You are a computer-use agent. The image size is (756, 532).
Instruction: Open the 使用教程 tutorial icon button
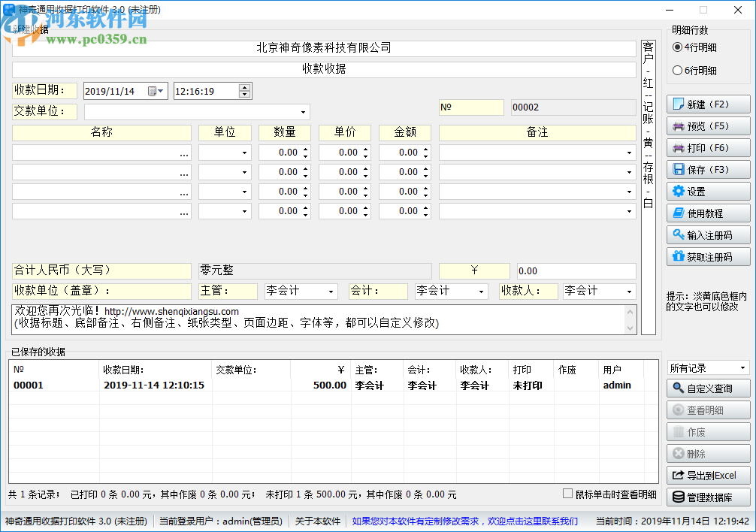click(x=707, y=213)
